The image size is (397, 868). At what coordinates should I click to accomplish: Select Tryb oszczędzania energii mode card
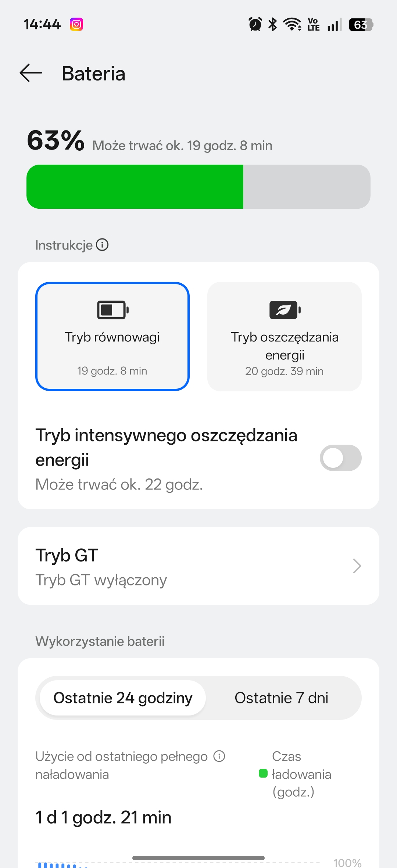[x=285, y=336]
